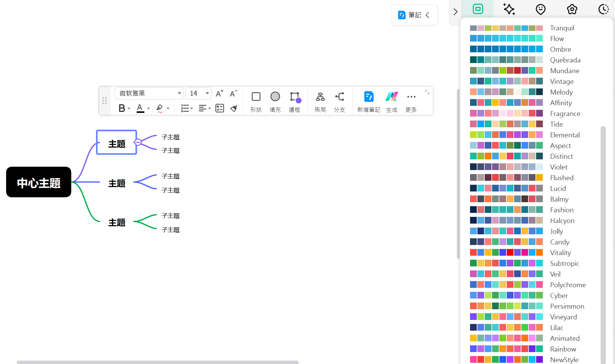615x364 pixels.
Task: Open the emoji sticker panel tab
Action: (x=541, y=9)
